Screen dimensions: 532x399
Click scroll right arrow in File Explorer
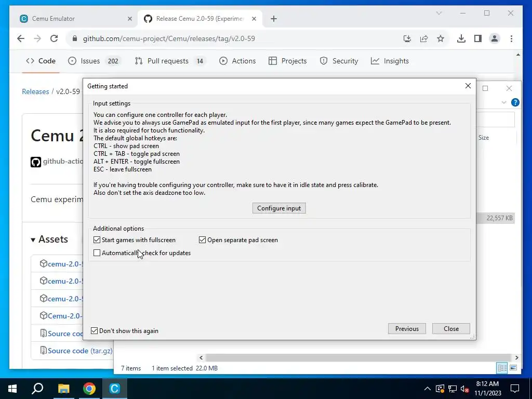[x=516, y=357]
